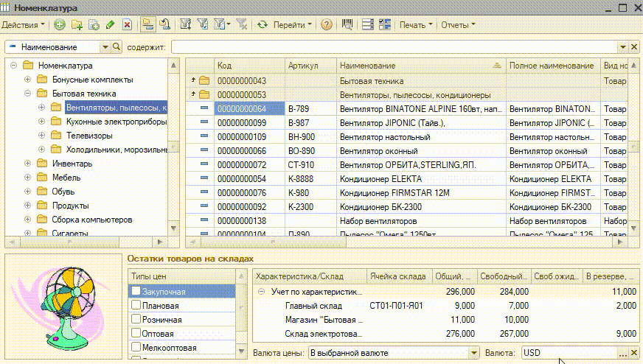Click the red Mark for deletion icon
Viewport: 643px width, 364px height.
(127, 24)
